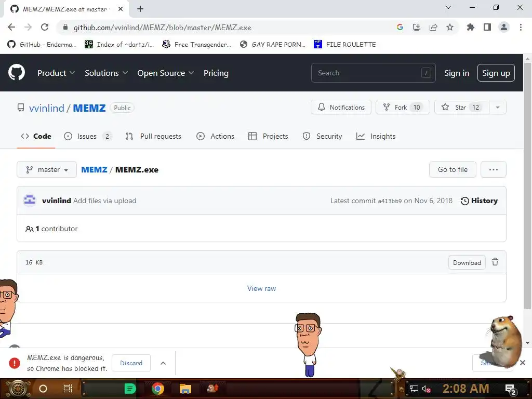Click the Sign in link
Image resolution: width=532 pixels, height=399 pixels.
click(457, 73)
